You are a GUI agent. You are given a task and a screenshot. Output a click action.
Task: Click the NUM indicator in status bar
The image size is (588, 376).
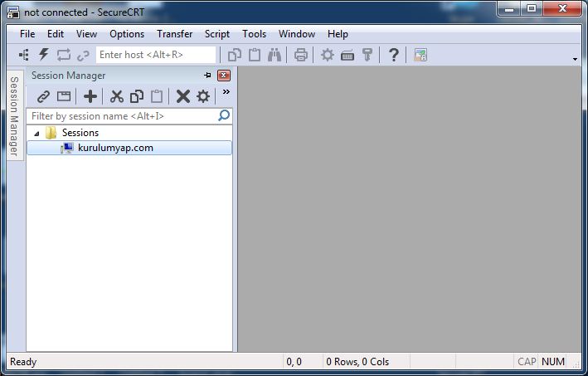pyautogui.click(x=553, y=362)
